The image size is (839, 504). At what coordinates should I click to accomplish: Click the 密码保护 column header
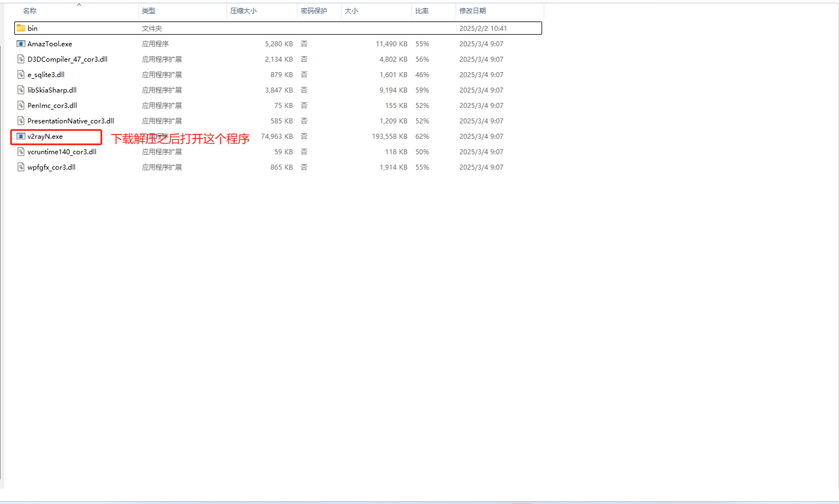tap(314, 11)
